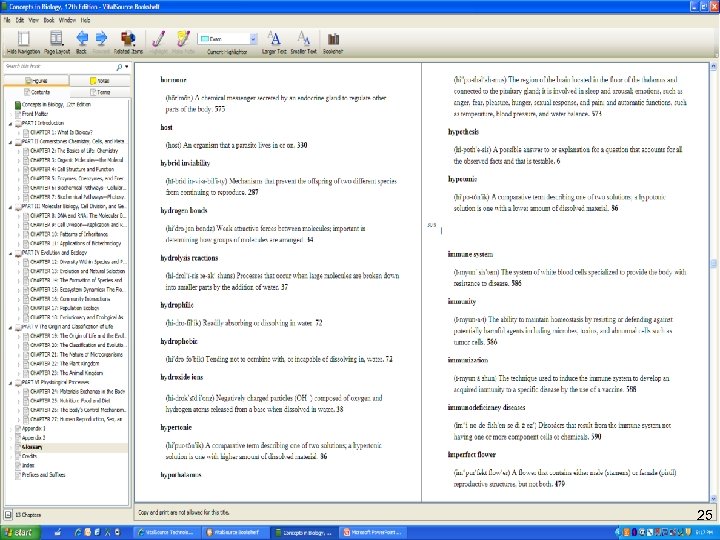Click the small chapters panel icon at the bottom left

coord(8,515)
